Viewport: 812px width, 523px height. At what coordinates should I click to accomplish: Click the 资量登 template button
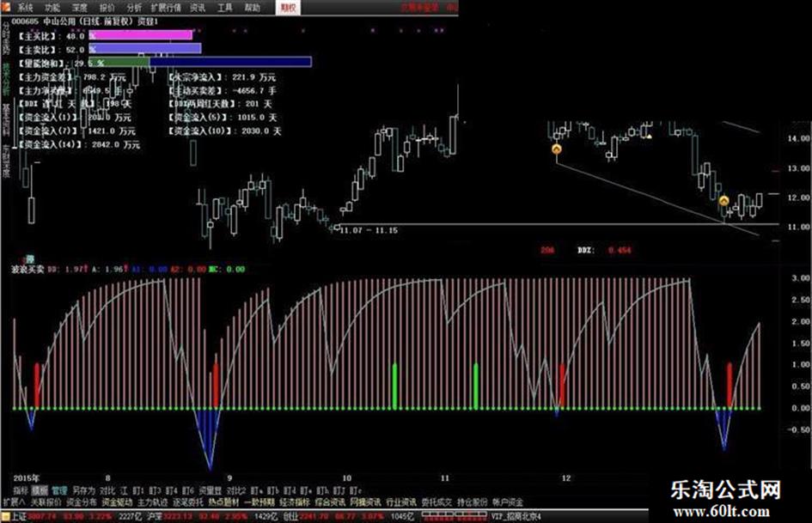211,490
